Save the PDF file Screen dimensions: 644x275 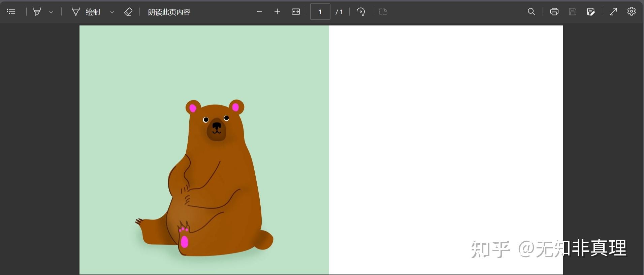pos(572,12)
